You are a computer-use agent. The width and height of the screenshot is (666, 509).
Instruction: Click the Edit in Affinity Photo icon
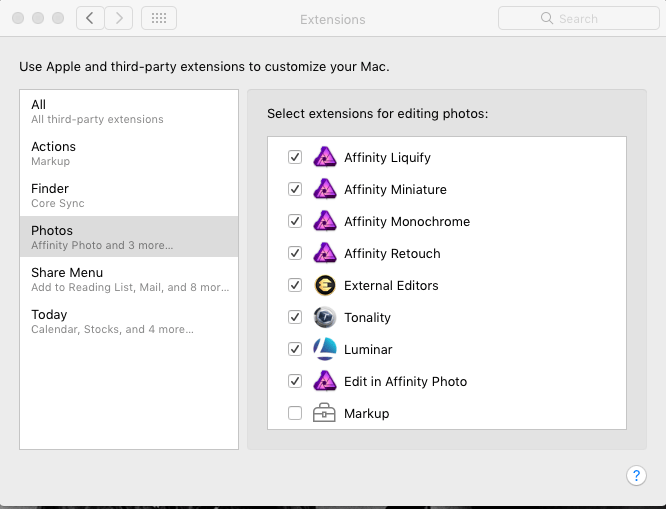click(x=324, y=381)
